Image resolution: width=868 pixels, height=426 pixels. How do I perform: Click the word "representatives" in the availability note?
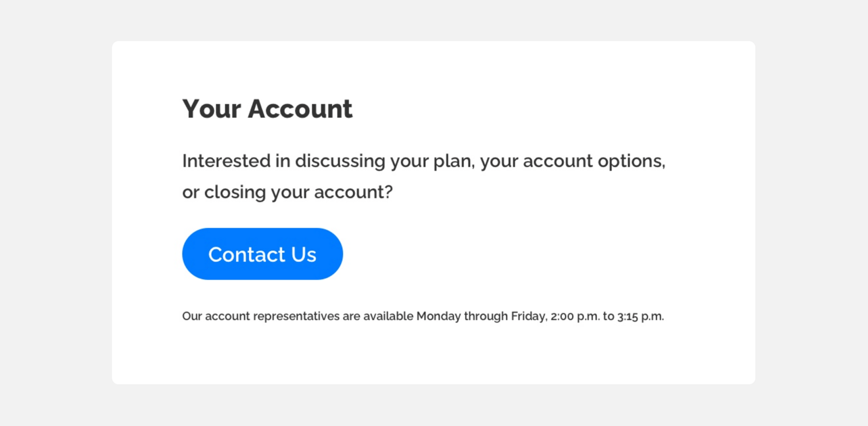(296, 316)
